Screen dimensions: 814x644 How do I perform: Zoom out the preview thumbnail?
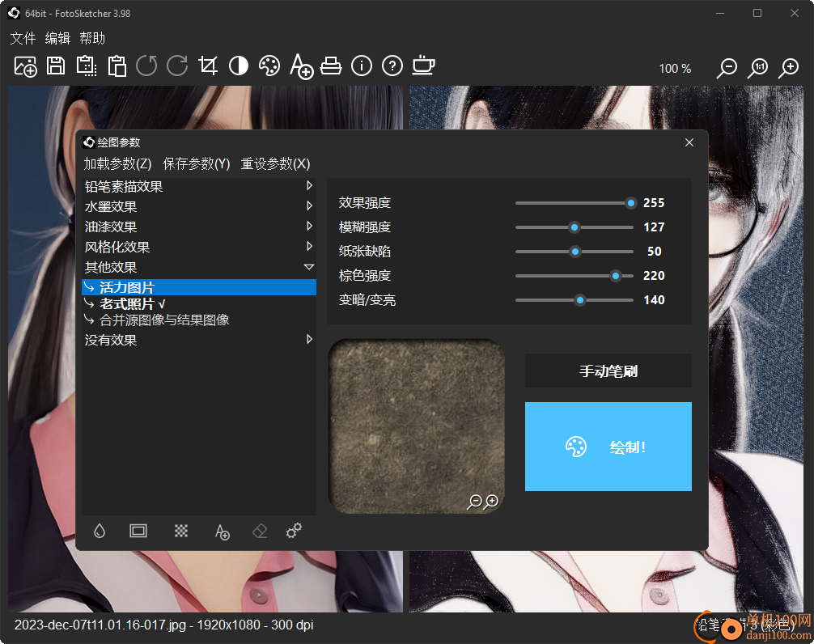pyautogui.click(x=474, y=502)
